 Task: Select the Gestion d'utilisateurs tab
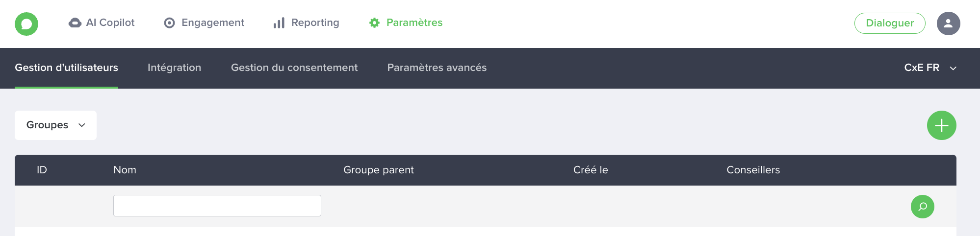coord(66,68)
